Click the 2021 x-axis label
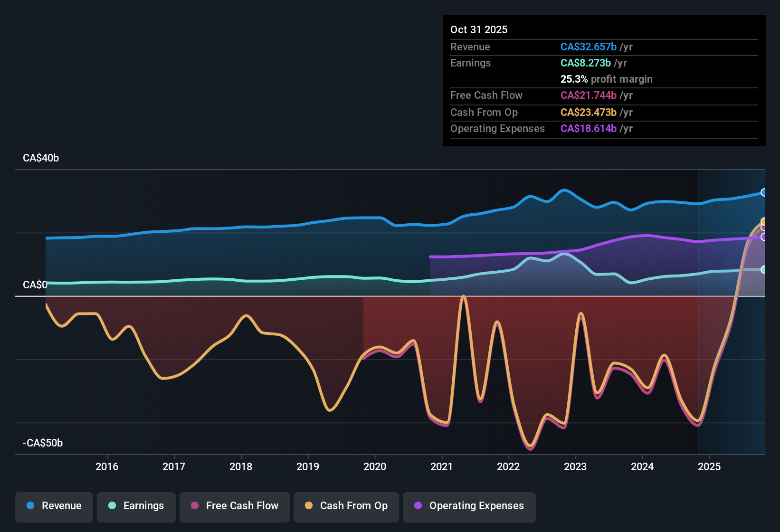Viewport: 780px width, 532px height. [442, 466]
